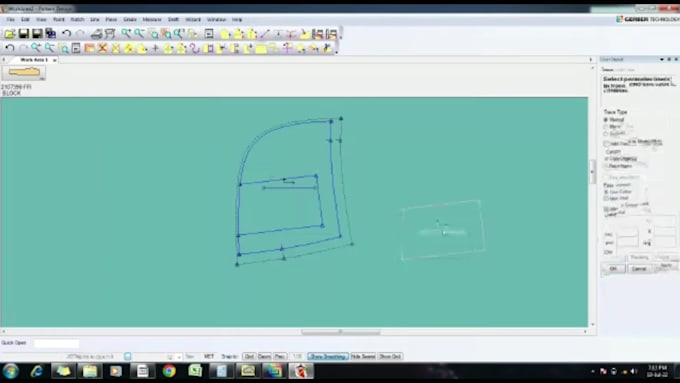This screenshot has height=383, width=680.
Task: Select the Normal trace type radio button
Action: tap(606, 119)
